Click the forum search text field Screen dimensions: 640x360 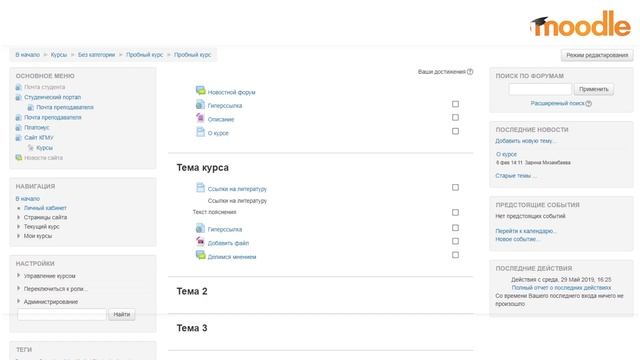[540, 89]
